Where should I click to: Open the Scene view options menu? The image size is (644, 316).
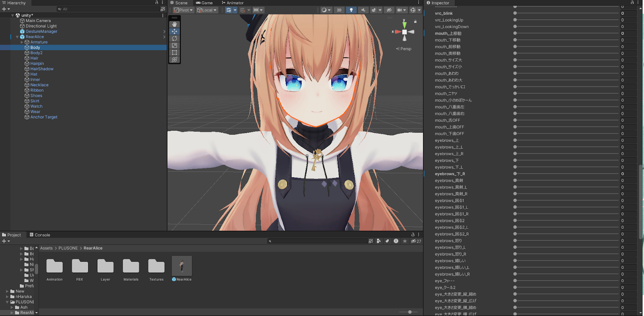tap(419, 2)
